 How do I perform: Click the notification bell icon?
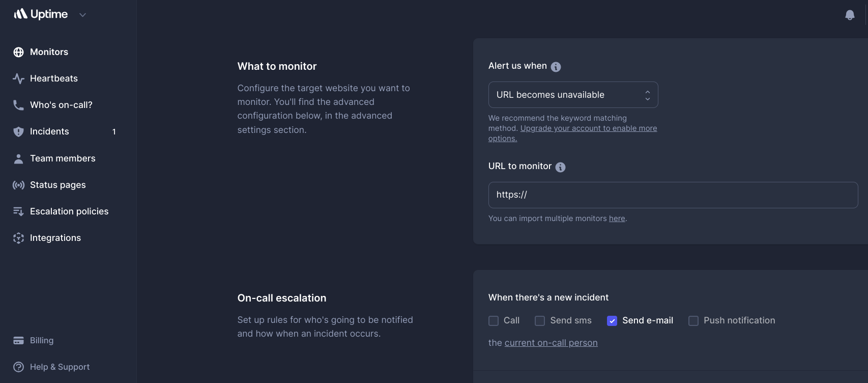pos(850,15)
